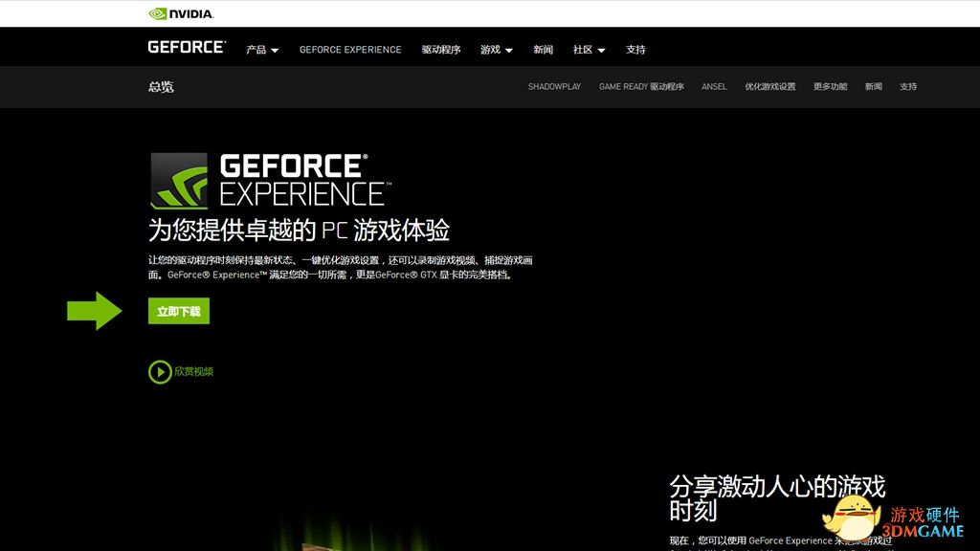The width and height of the screenshot is (980, 551).
Task: Click the green 立即下载 download button
Action: [x=179, y=311]
